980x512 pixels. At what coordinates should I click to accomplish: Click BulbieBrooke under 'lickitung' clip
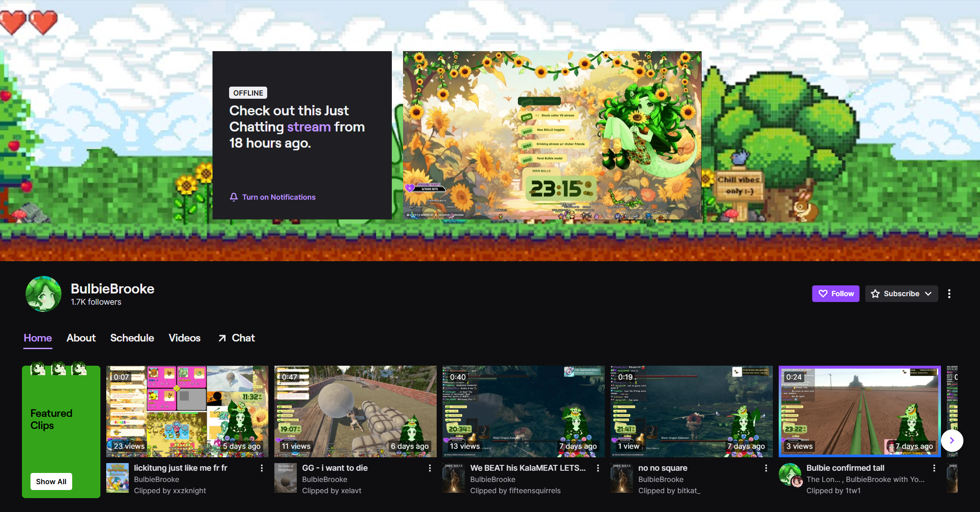(x=156, y=479)
